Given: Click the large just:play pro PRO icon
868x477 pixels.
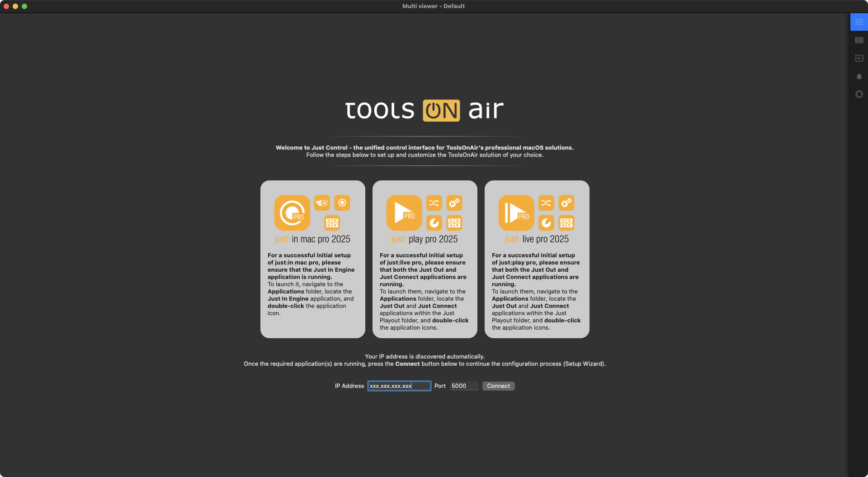Looking at the screenshot, I should click(404, 213).
